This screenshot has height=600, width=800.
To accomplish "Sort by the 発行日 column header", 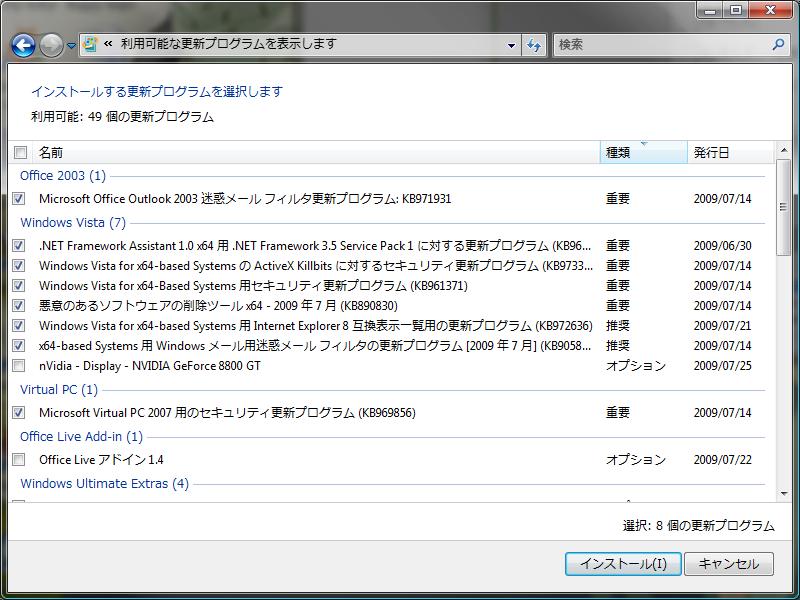I will click(x=731, y=152).
